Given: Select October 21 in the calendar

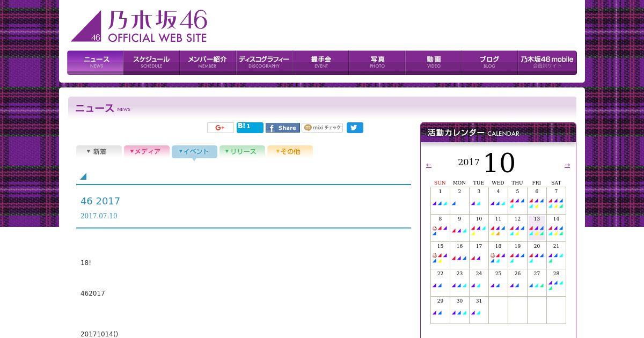Looking at the screenshot, I should 556,255.
